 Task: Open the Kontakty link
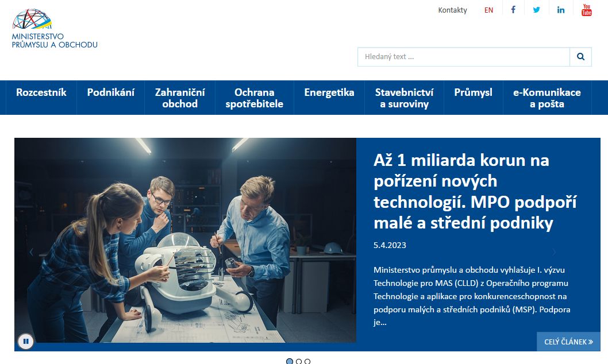452,10
